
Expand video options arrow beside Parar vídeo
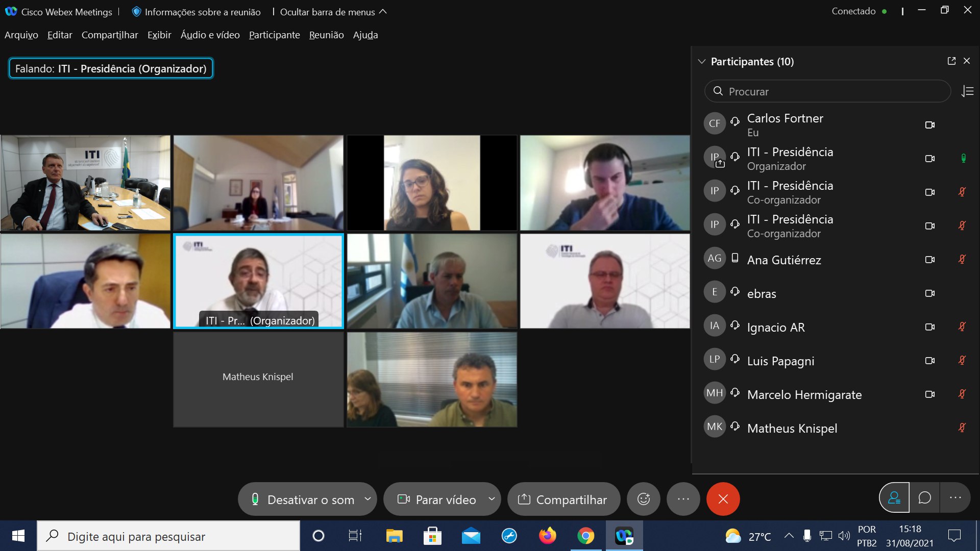(x=491, y=499)
